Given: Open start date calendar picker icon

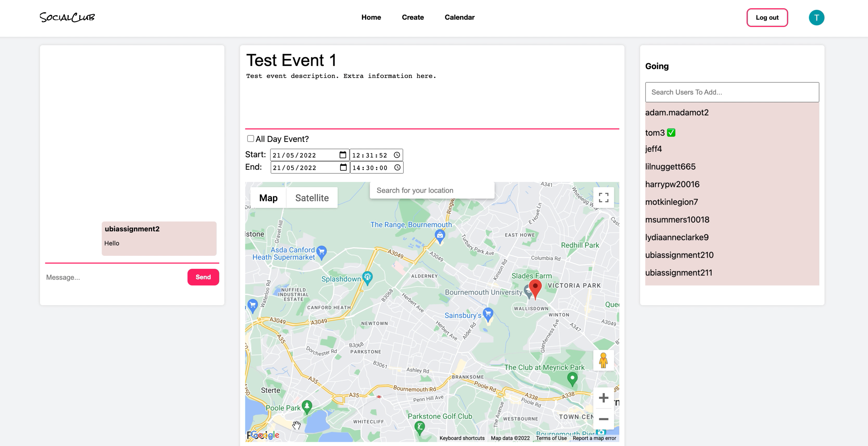Looking at the screenshot, I should coord(342,155).
